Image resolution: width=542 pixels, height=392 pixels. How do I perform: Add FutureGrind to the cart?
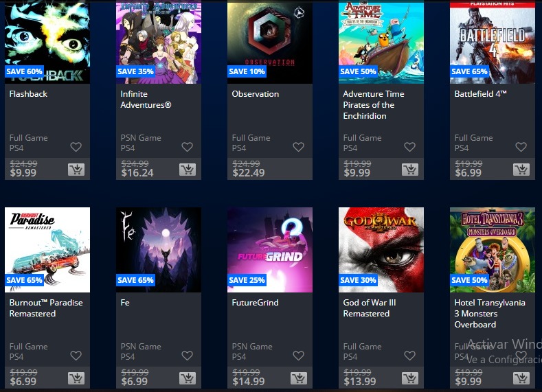[x=299, y=378]
